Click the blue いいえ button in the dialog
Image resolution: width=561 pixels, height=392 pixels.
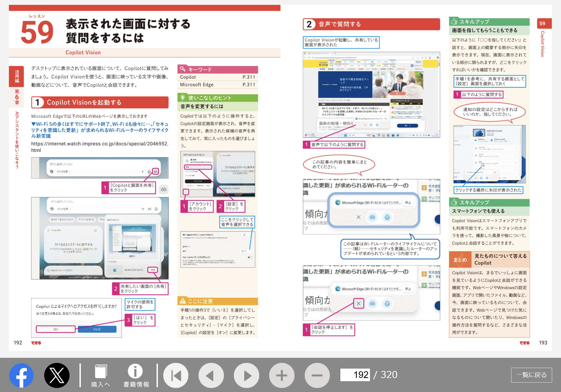(97, 329)
